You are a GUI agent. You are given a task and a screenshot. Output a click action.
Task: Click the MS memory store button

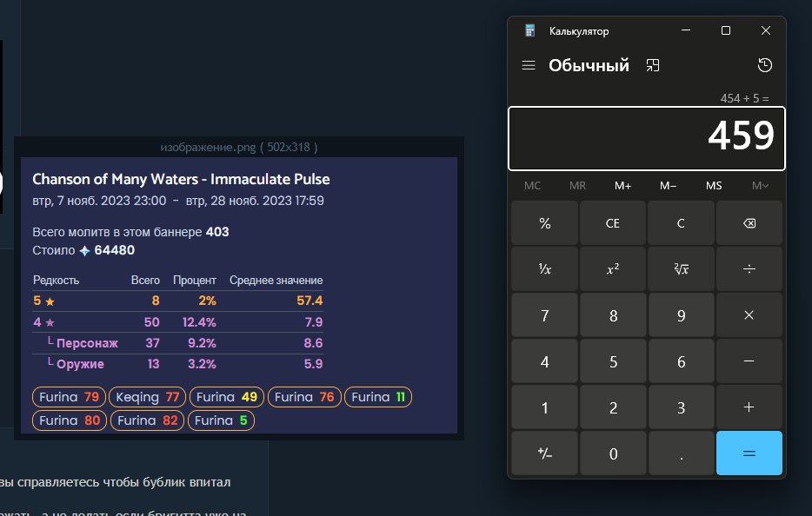[714, 186]
